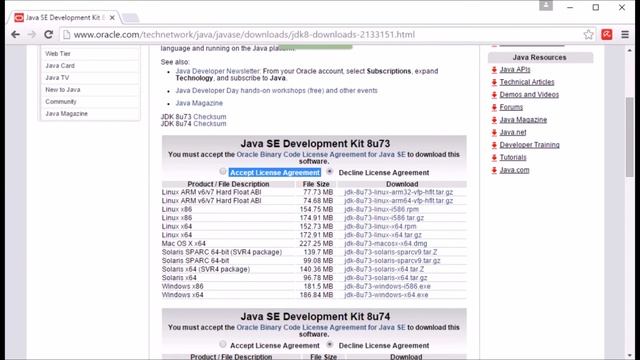Screen dimensions: 640x360
Task: Click download arrow icon beside Java.net
Action: click(x=494, y=133)
